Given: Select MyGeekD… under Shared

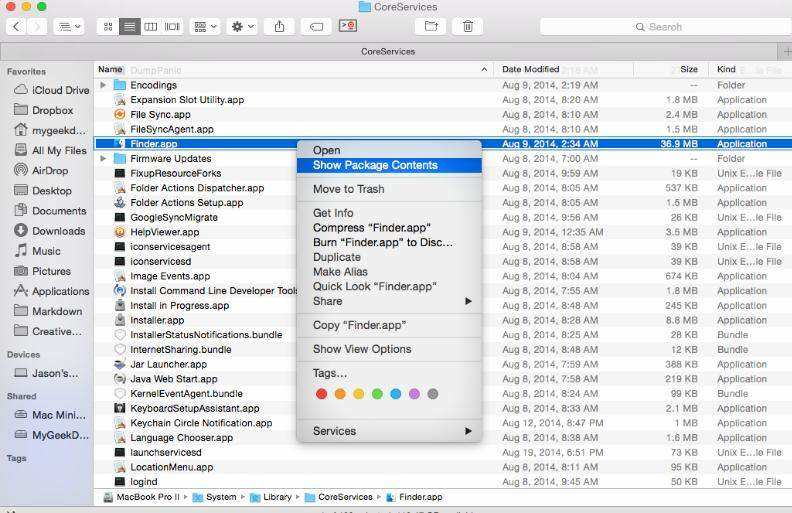Looking at the screenshot, I should [x=52, y=435].
